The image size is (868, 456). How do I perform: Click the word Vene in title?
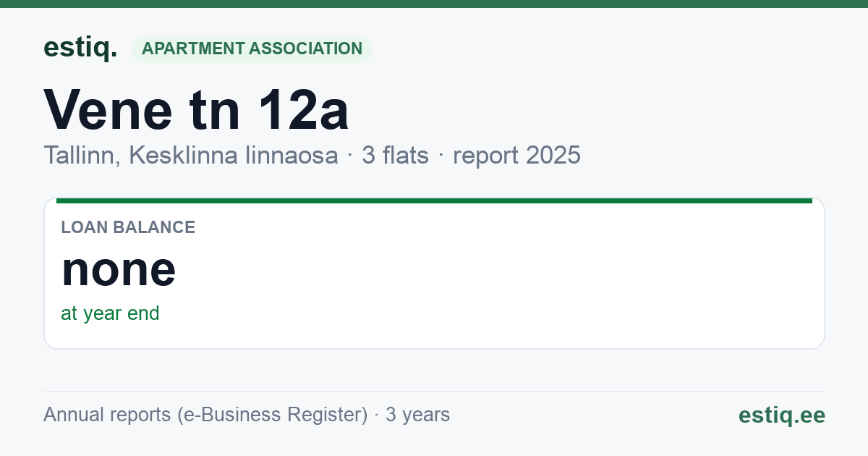click(109, 109)
